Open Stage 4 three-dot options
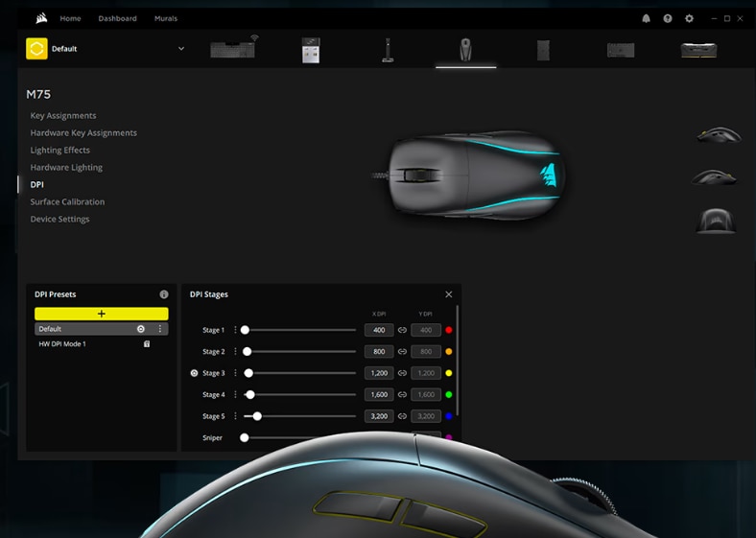 click(235, 394)
